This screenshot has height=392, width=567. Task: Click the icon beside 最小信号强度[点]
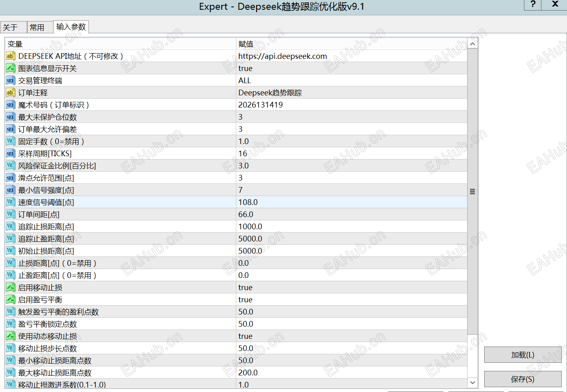(x=11, y=190)
